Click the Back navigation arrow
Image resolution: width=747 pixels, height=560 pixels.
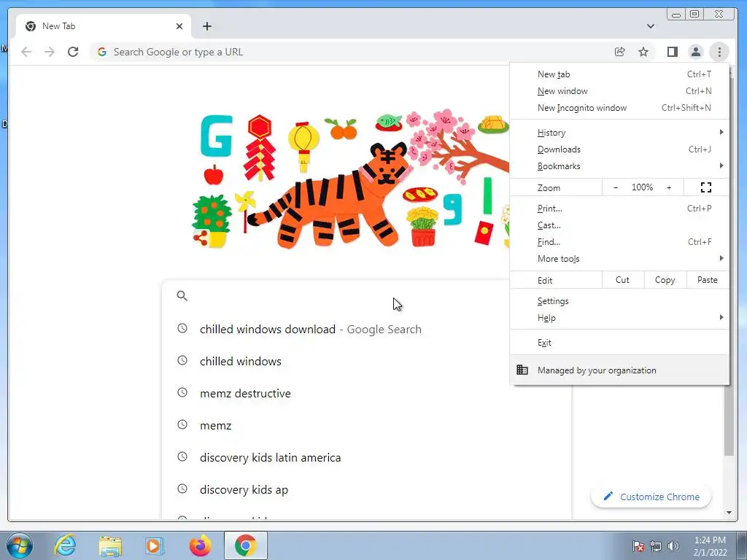pos(26,52)
